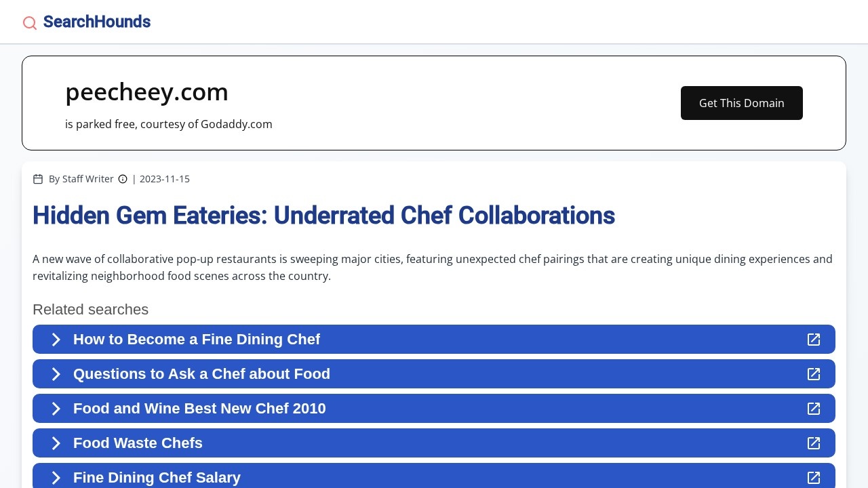The height and width of the screenshot is (488, 868).
Task: Click the peecheey.com domain title
Action: 146,92
